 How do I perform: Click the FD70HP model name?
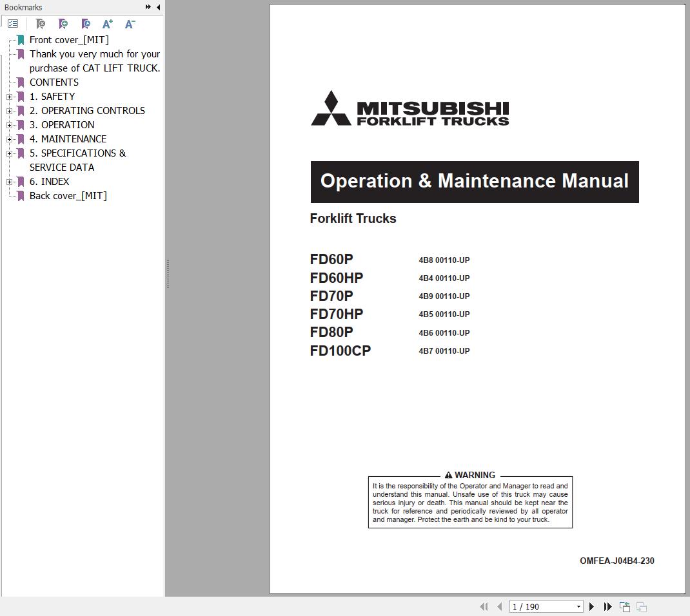pyautogui.click(x=337, y=314)
